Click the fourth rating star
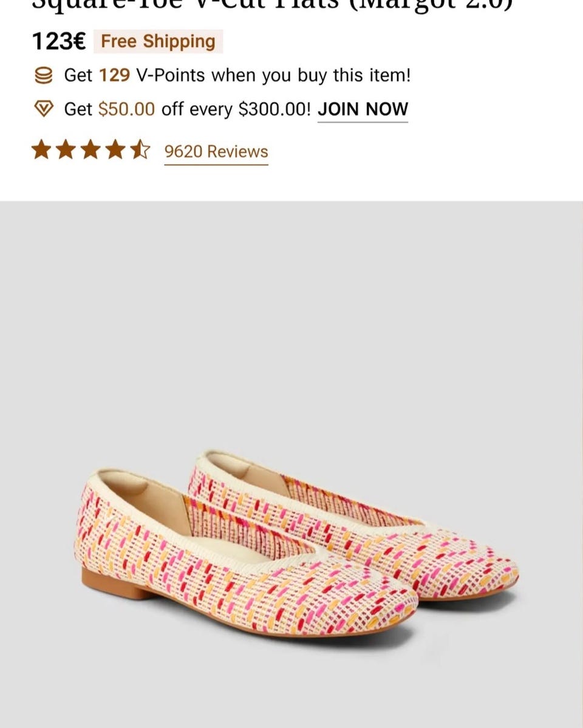The image size is (583, 728). [115, 149]
